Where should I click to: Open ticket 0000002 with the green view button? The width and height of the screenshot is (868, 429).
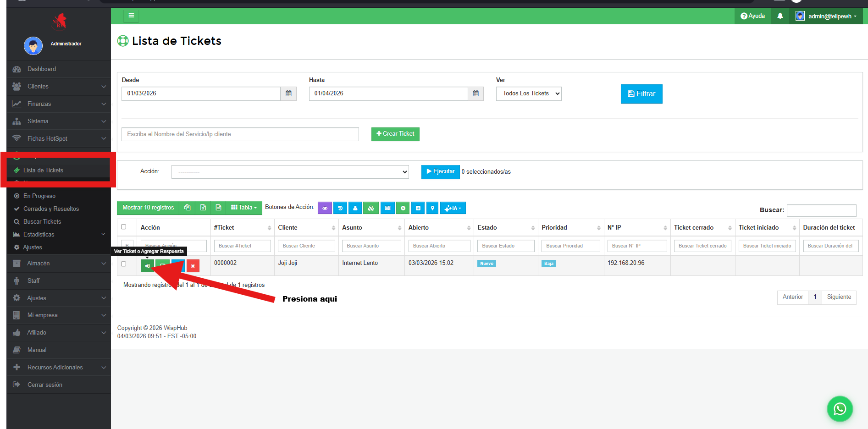pyautogui.click(x=147, y=266)
